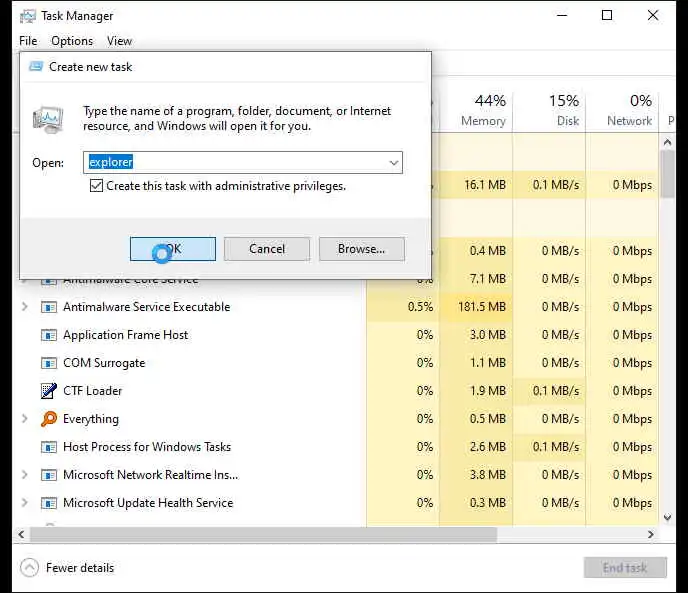Minimize the Task Manager window
This screenshot has width=688, height=593.
tap(562, 15)
